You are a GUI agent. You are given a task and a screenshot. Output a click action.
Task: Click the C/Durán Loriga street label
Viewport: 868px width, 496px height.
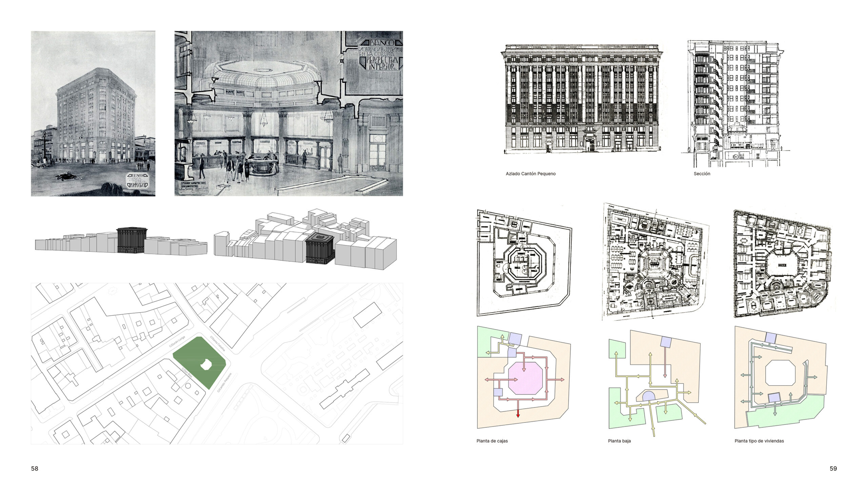click(177, 342)
